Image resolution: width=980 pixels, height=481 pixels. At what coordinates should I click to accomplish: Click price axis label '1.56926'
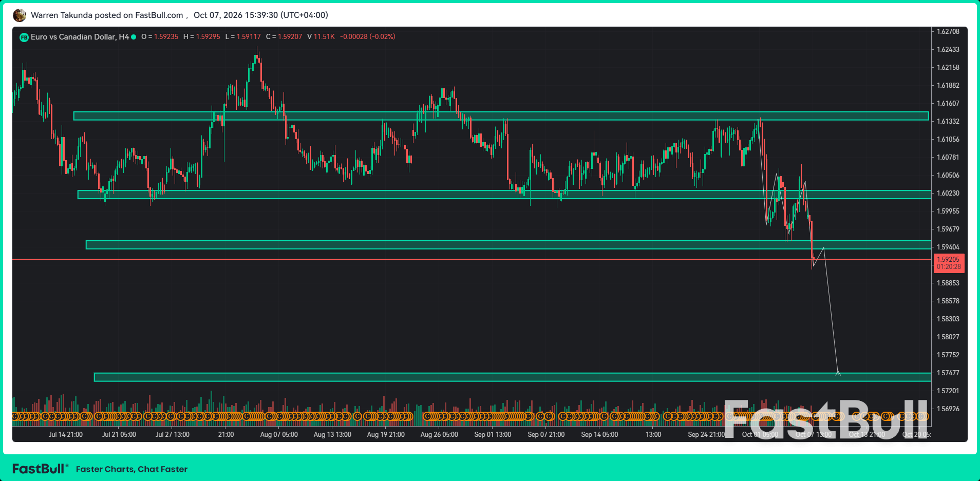point(948,409)
